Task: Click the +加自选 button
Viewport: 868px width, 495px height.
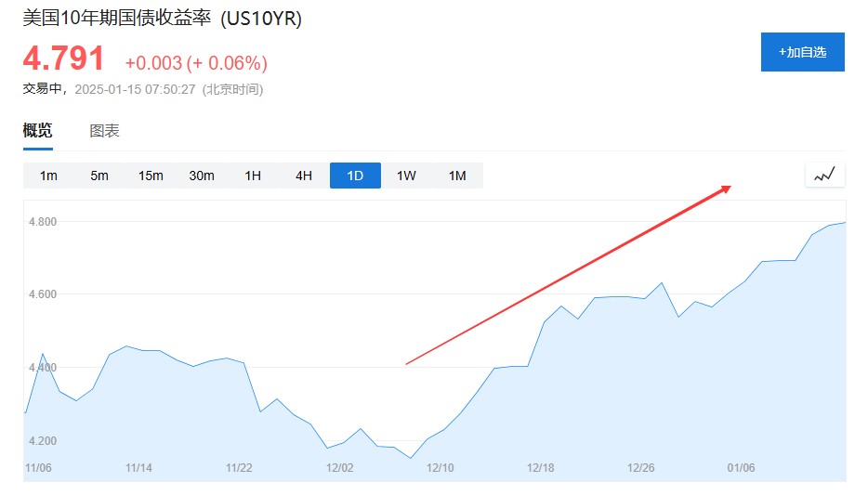Action: (x=803, y=52)
